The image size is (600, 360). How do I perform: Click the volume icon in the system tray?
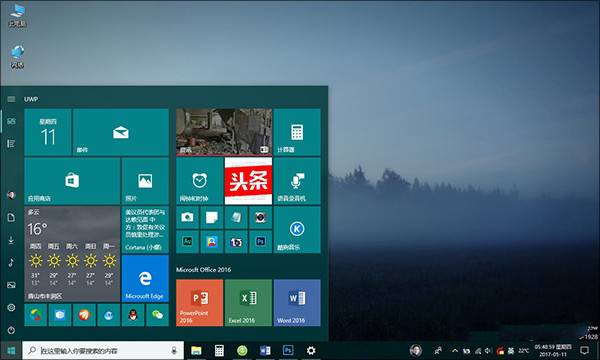pyautogui.click(x=488, y=350)
